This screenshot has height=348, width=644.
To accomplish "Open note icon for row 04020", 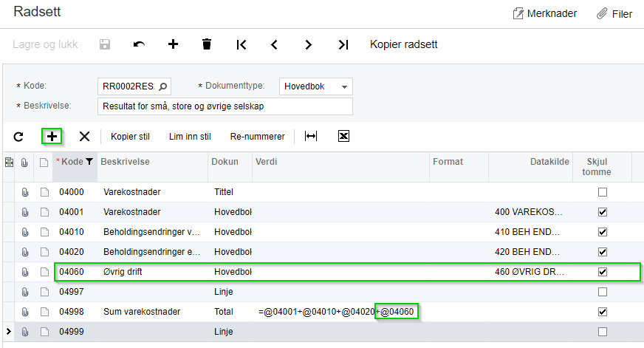I will tap(44, 252).
